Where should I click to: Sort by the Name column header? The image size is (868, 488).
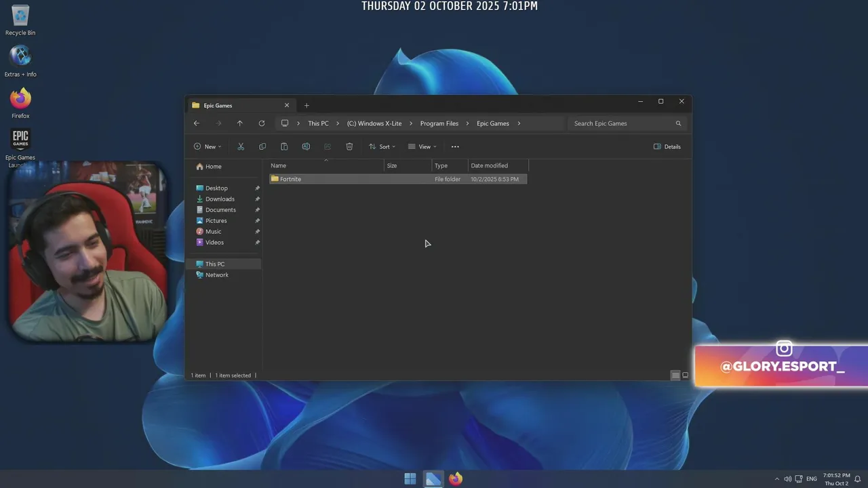tap(326, 165)
